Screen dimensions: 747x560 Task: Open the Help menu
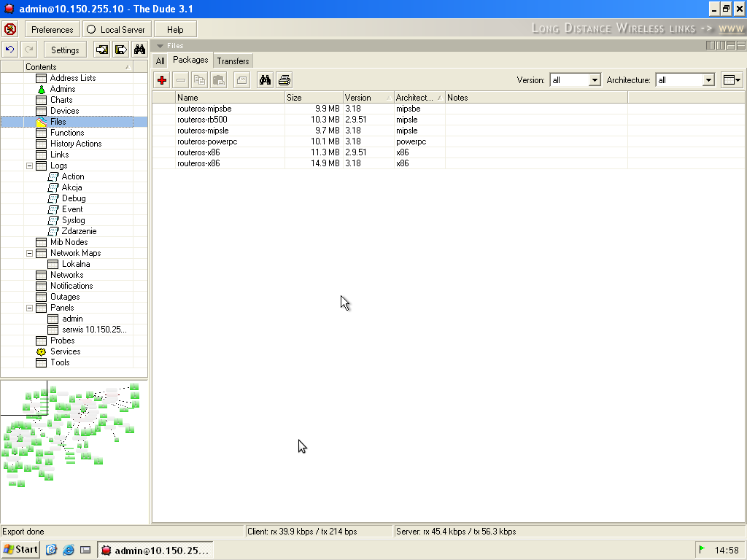(x=175, y=29)
